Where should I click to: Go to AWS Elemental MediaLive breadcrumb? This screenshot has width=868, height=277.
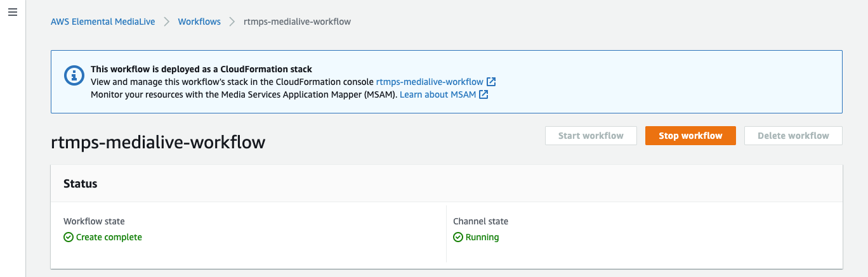pos(103,22)
